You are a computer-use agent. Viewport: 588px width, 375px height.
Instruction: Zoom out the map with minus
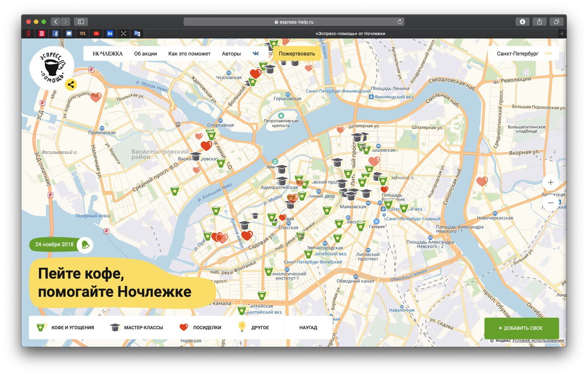coord(551,203)
